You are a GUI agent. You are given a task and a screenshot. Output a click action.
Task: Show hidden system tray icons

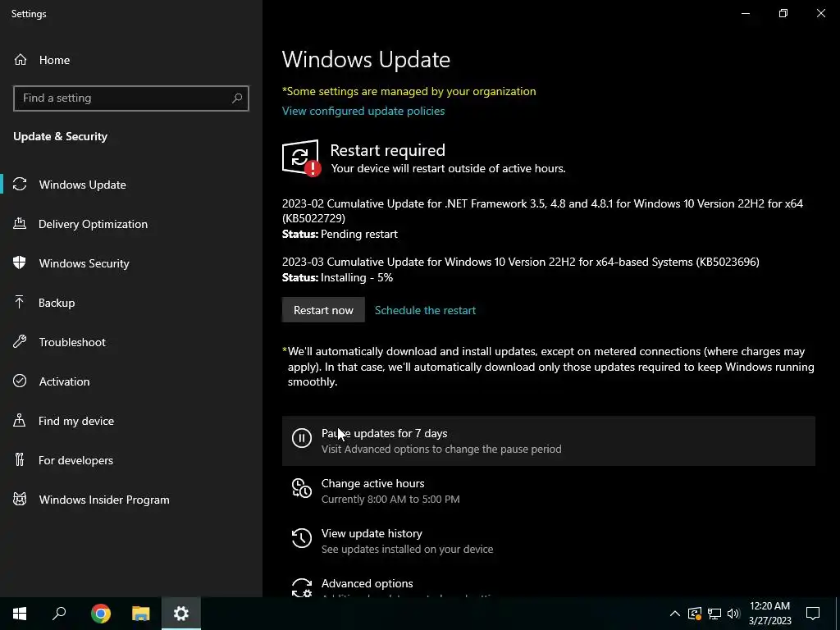(675, 614)
